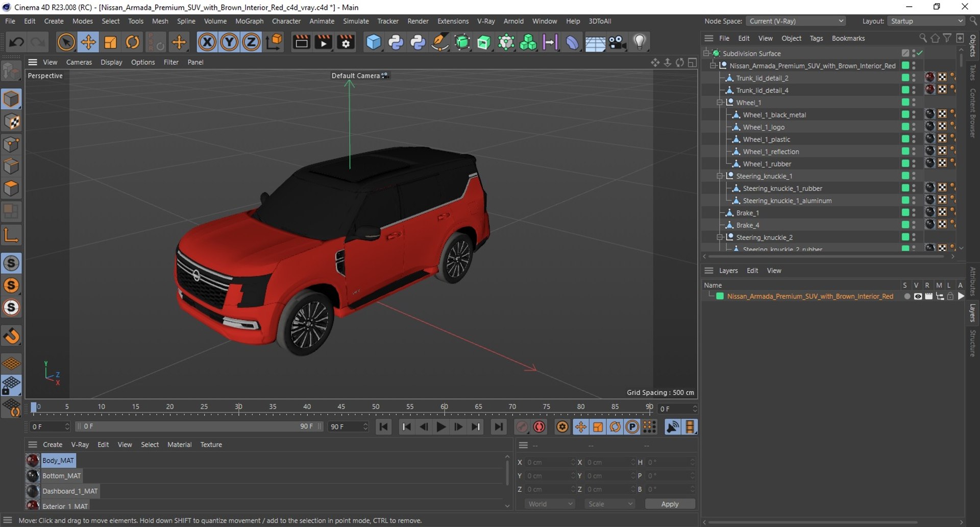Open the Node Space dropdown
Screen dimensions: 980x527
tap(796, 21)
